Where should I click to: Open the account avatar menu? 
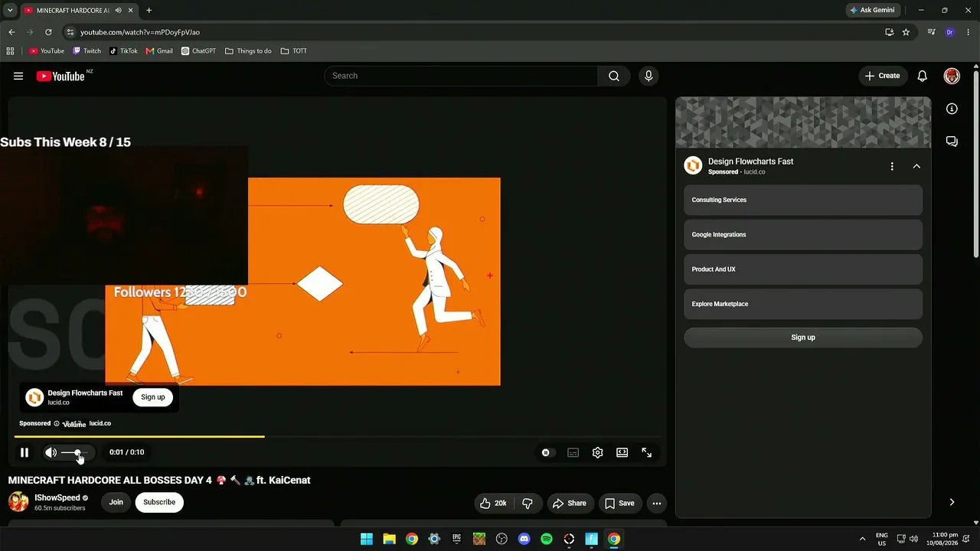click(x=952, y=76)
